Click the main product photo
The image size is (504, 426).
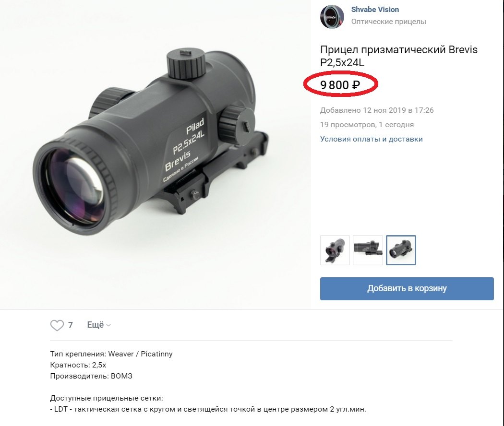pyautogui.click(x=155, y=154)
